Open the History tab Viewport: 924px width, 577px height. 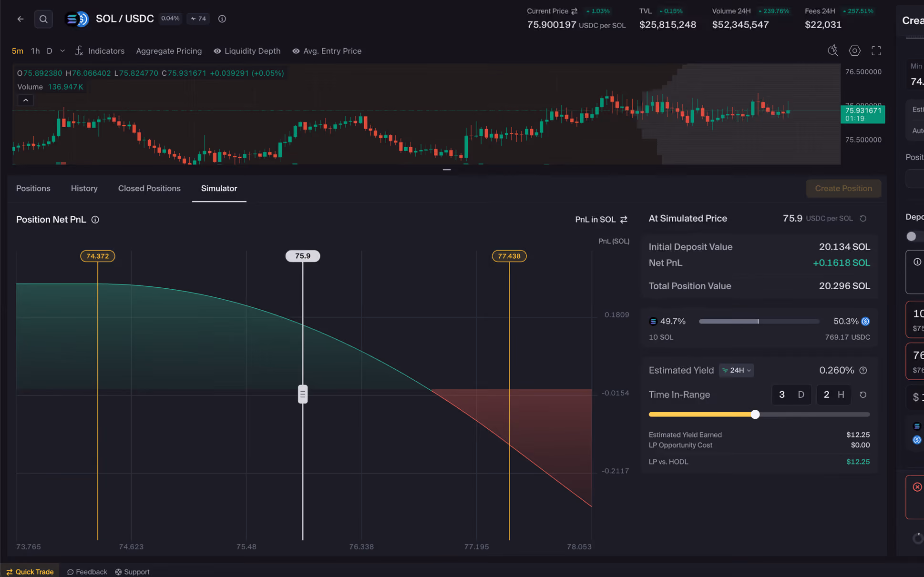pyautogui.click(x=84, y=188)
